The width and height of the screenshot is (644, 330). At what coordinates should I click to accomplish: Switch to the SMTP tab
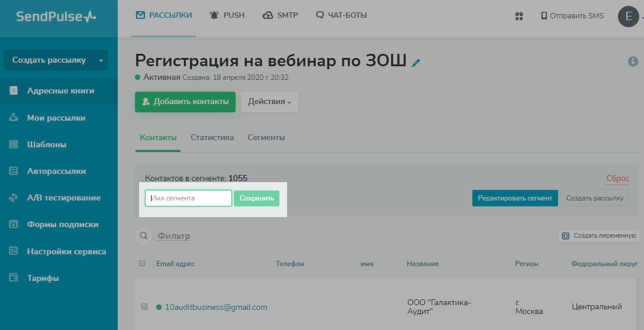point(280,15)
